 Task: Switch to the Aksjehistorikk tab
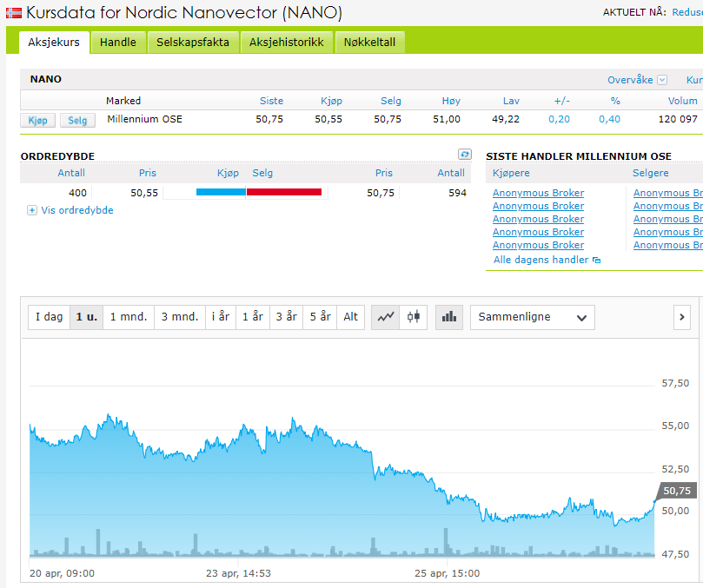287,43
